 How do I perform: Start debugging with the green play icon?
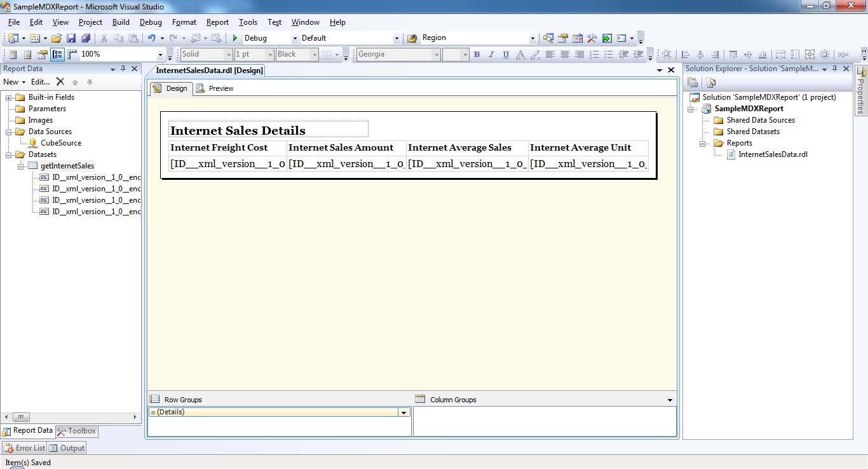[235, 38]
